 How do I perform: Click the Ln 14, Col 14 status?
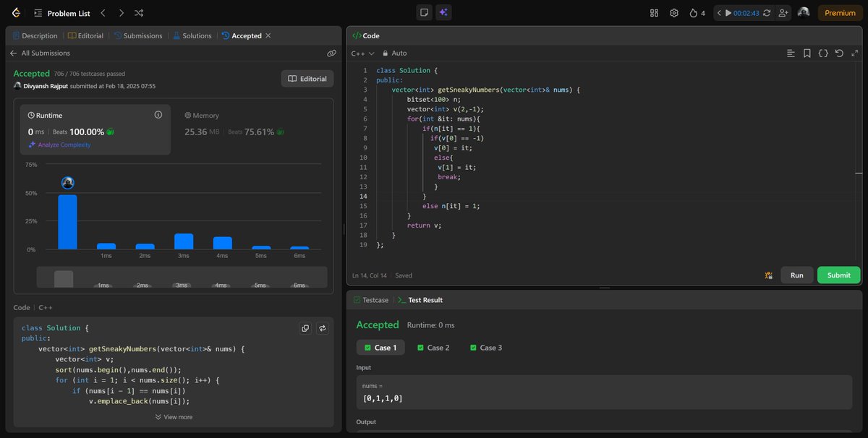[x=370, y=275]
